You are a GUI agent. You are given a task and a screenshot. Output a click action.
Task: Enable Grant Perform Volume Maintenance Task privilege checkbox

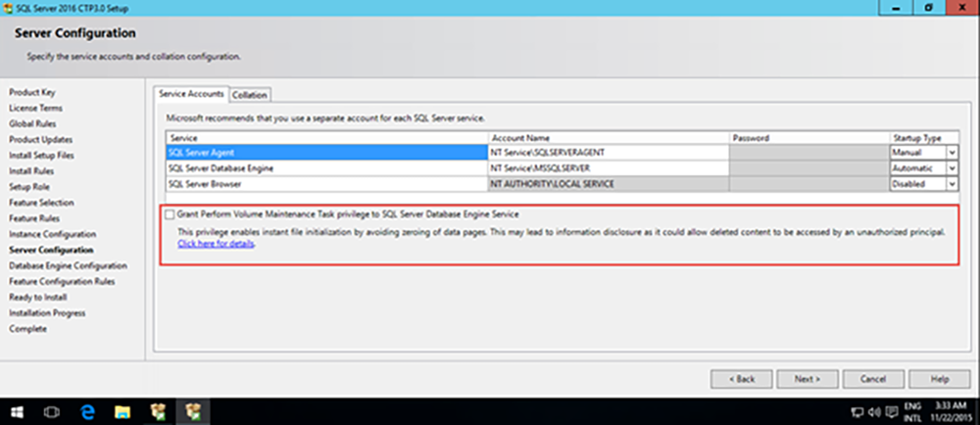[170, 214]
